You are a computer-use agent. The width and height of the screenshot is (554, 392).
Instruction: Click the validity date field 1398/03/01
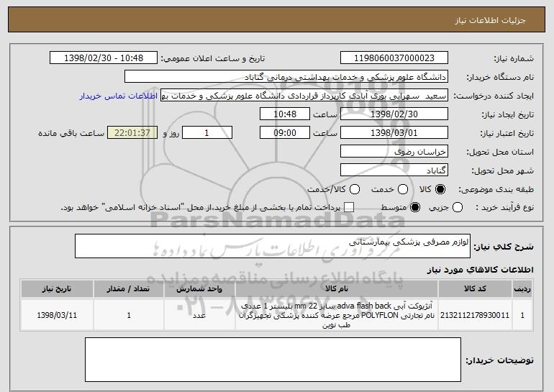tap(394, 133)
